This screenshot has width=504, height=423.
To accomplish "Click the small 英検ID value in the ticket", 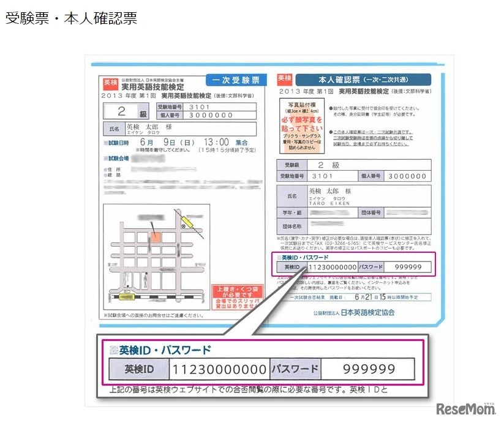I will point(333,268).
